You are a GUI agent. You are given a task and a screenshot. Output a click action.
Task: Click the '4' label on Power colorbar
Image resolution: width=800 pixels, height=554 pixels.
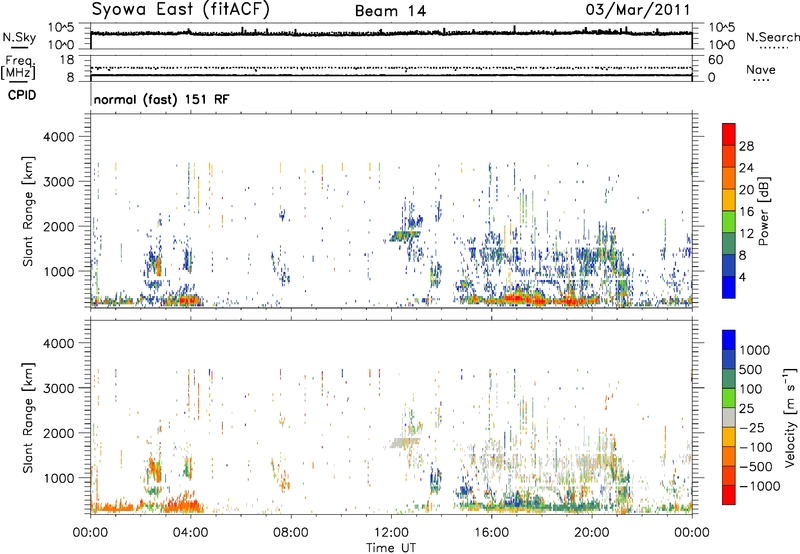pos(742,278)
